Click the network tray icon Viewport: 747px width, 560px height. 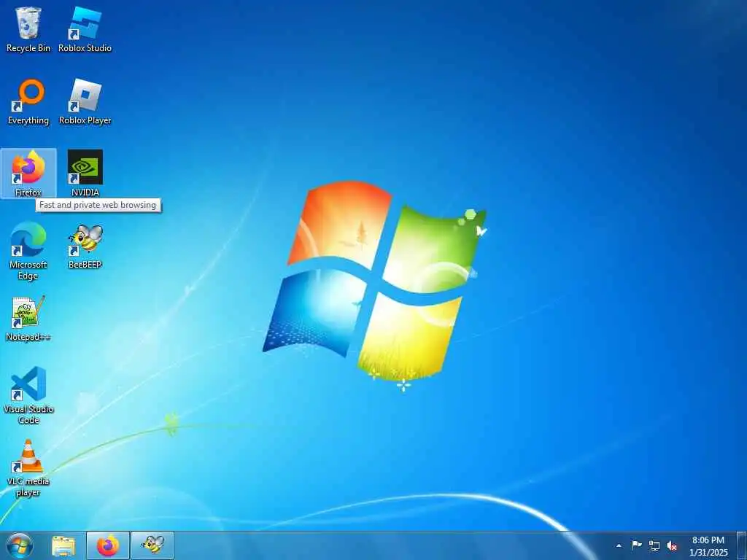(654, 546)
